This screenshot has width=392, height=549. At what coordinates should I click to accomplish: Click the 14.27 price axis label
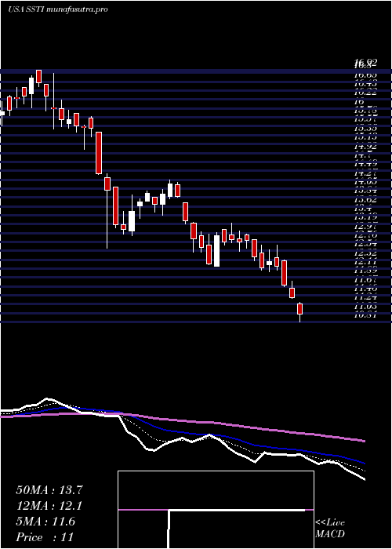[365, 173]
